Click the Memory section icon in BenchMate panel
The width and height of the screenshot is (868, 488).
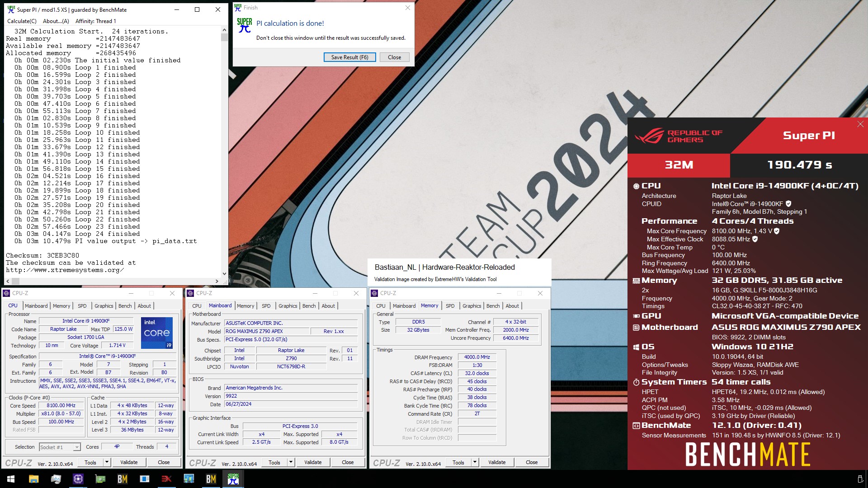point(636,281)
